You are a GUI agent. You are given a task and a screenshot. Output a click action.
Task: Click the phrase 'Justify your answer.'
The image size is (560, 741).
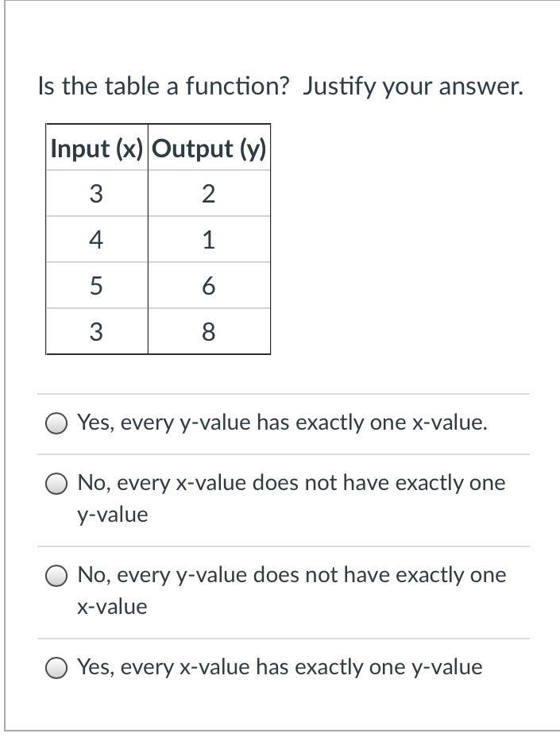(413, 86)
